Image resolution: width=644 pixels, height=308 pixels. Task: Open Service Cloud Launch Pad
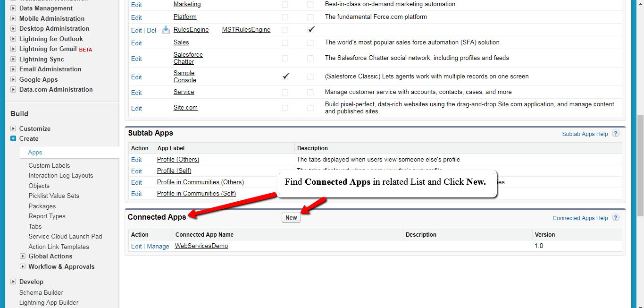pyautogui.click(x=65, y=237)
